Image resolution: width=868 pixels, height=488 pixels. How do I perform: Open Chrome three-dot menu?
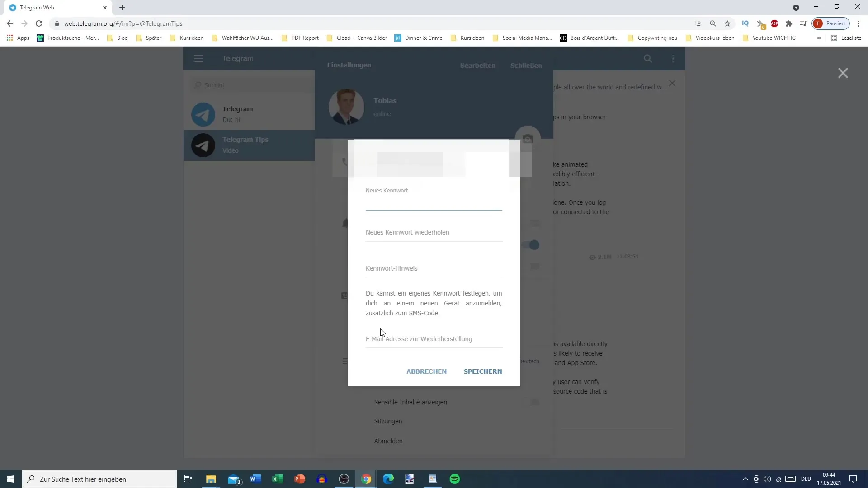tap(858, 23)
